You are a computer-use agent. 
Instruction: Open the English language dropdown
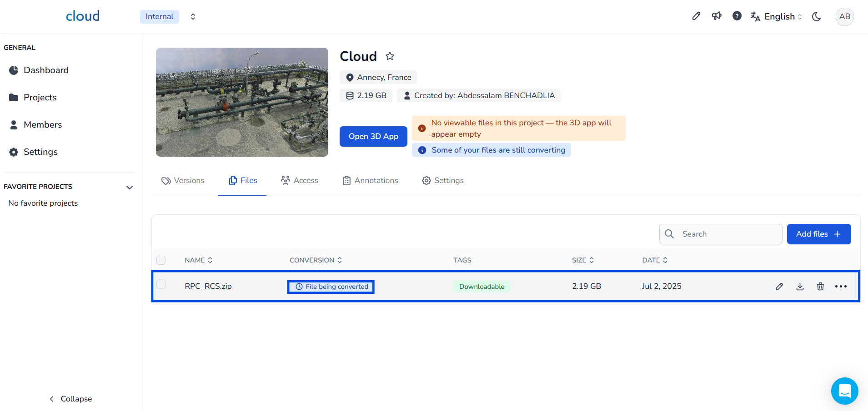pyautogui.click(x=776, y=17)
